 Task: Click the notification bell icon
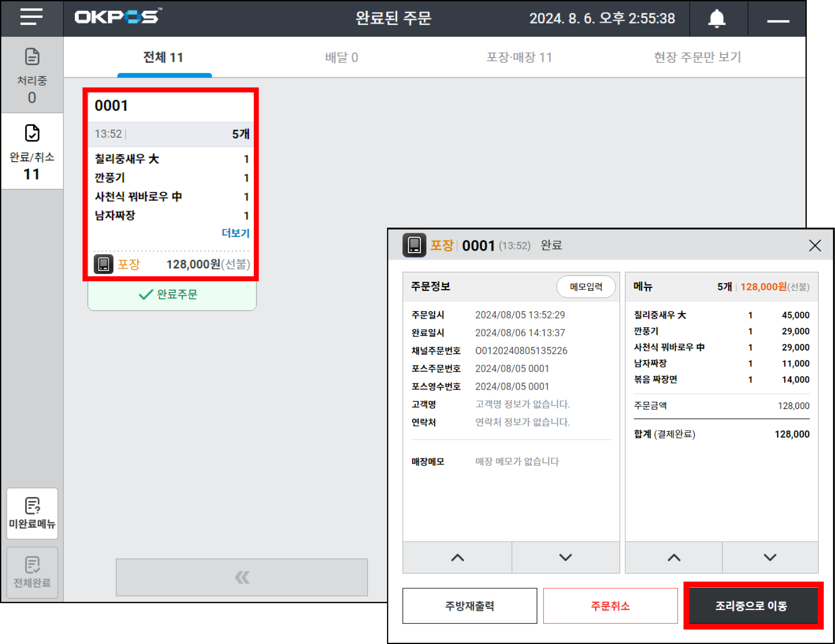pos(716,18)
